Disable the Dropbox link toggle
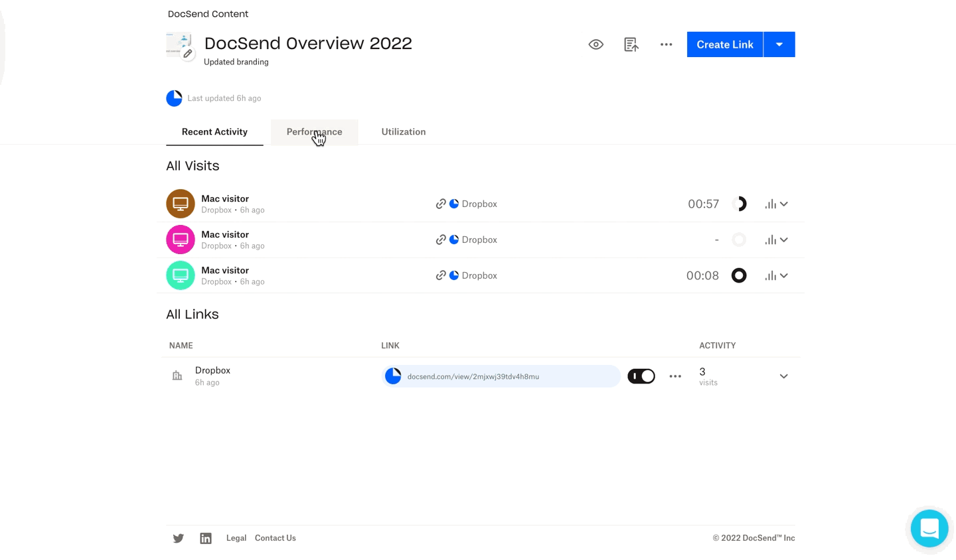956x560 pixels. point(641,376)
